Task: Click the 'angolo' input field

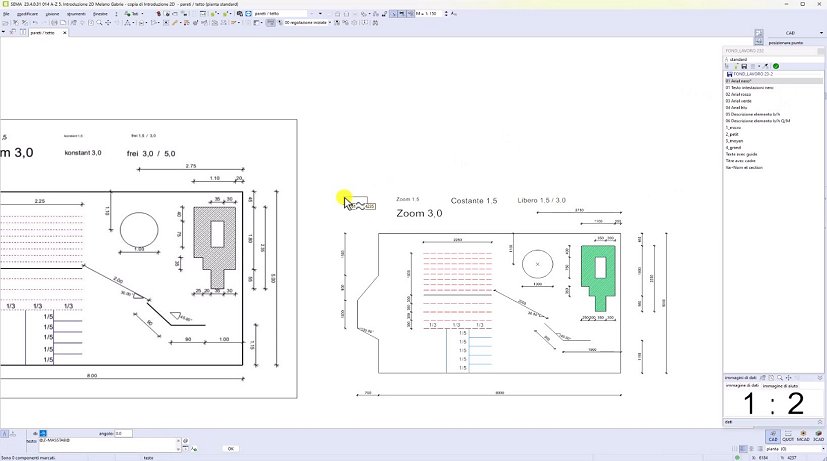Action: 123,433
